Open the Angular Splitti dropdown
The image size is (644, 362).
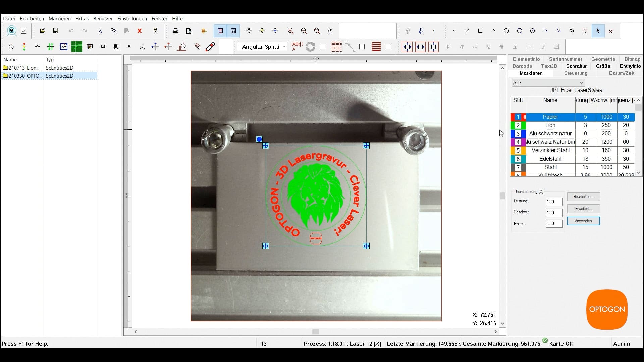click(262, 47)
